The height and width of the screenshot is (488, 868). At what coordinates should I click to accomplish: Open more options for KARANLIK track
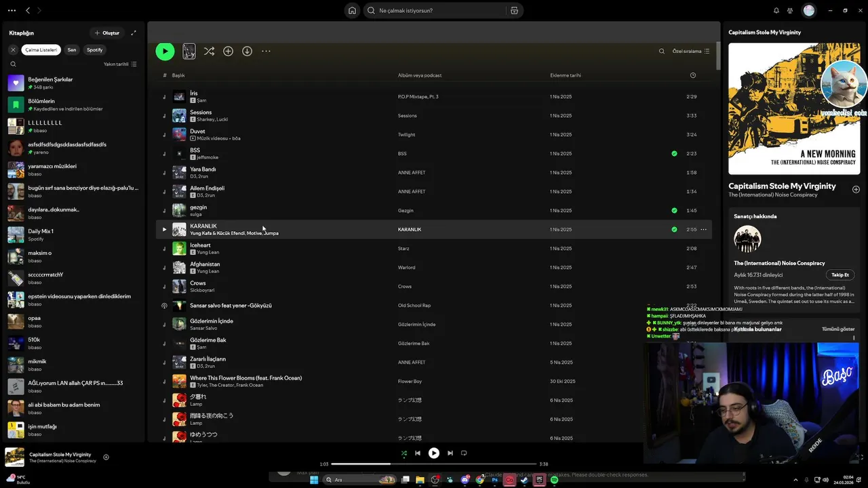(703, 229)
